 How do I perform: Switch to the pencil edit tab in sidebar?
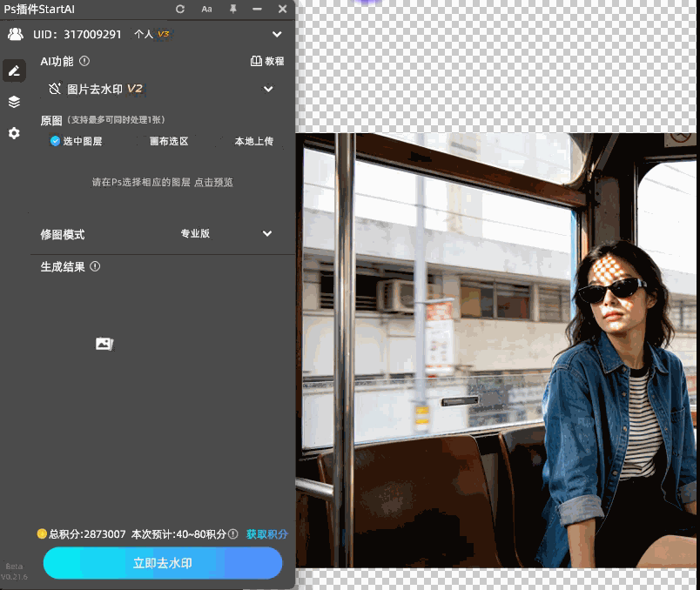[x=14, y=70]
